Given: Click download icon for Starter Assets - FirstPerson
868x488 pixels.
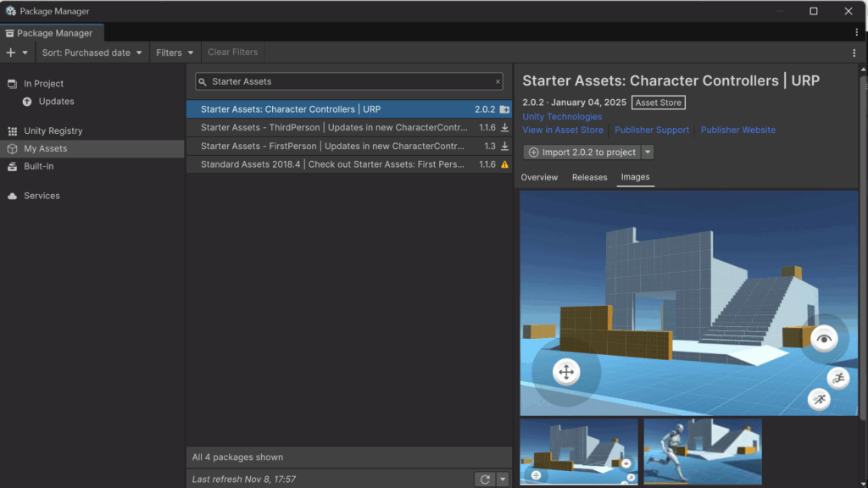Looking at the screenshot, I should tap(505, 147).
